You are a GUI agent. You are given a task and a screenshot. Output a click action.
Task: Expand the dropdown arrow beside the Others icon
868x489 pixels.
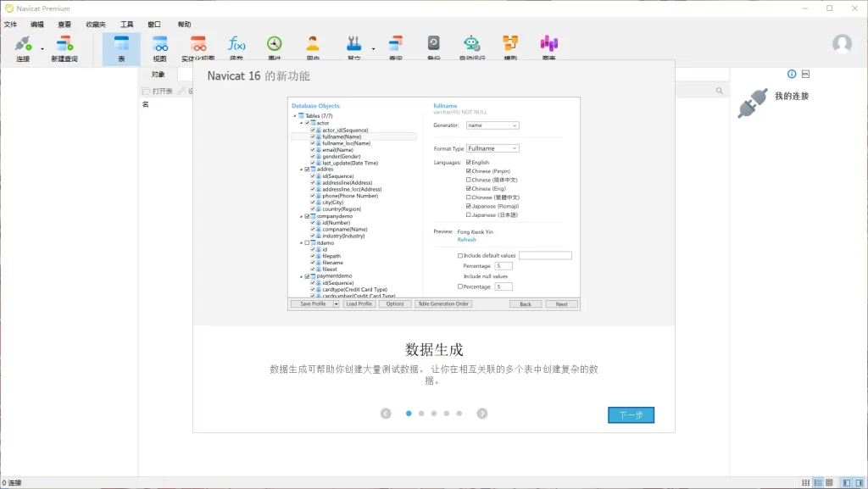[x=373, y=48]
